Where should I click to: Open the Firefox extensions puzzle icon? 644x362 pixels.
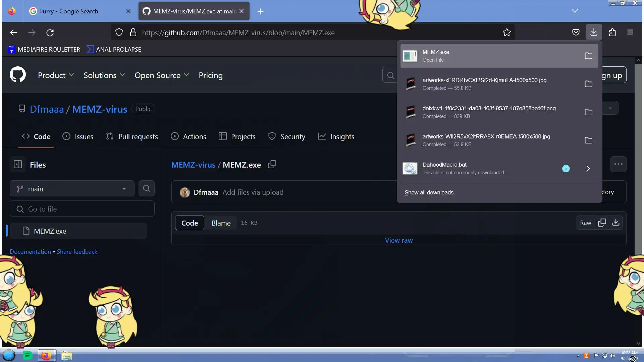[x=612, y=33]
